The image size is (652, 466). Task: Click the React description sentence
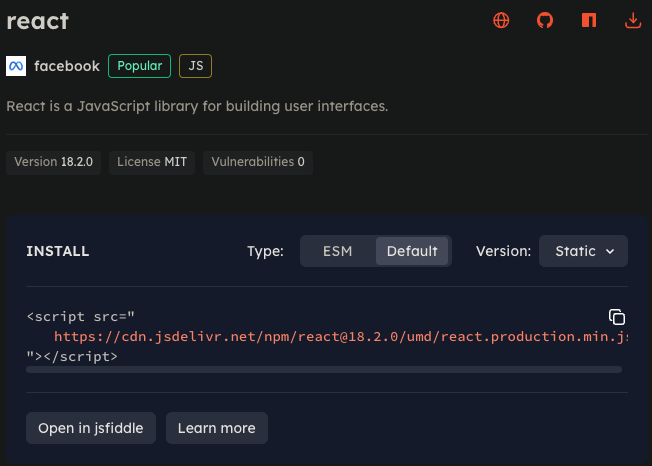point(197,106)
